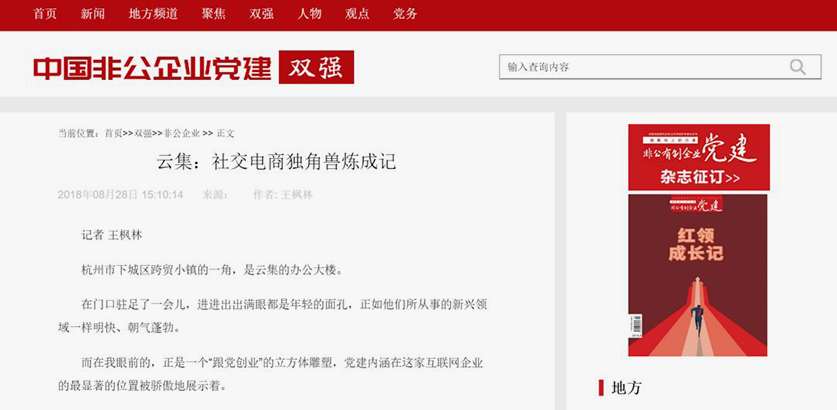Open the 首页 nav item

(x=45, y=14)
